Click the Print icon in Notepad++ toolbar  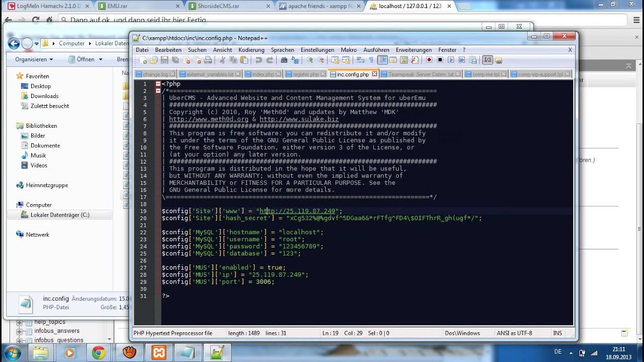(x=208, y=60)
